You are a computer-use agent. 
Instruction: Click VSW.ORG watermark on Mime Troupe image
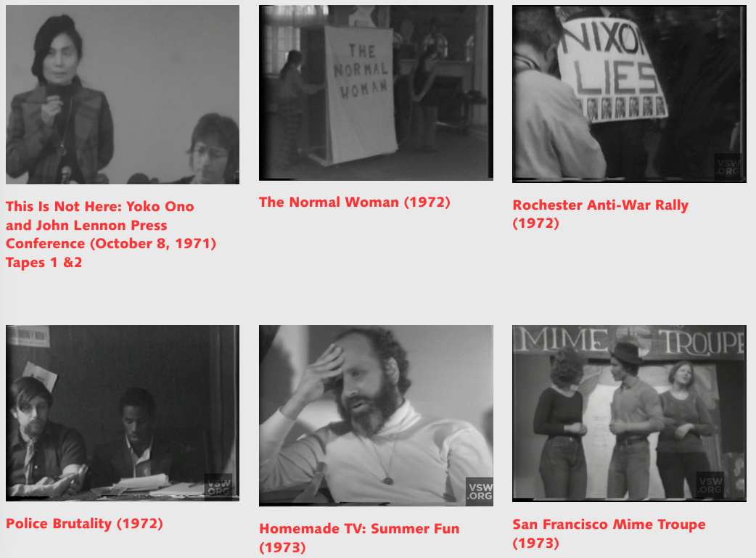click(710, 485)
